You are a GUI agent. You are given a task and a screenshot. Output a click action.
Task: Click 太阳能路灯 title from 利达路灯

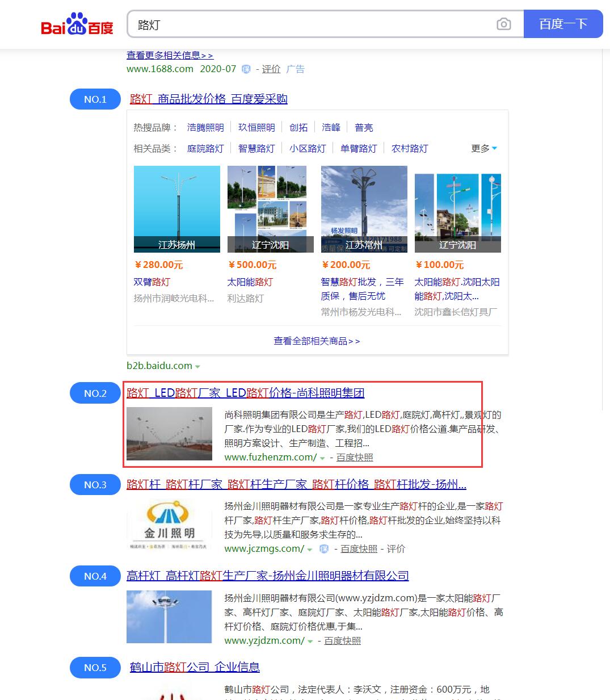250,282
